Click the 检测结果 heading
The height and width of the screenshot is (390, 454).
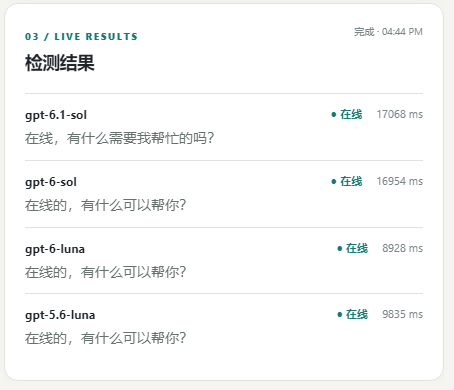(x=60, y=63)
